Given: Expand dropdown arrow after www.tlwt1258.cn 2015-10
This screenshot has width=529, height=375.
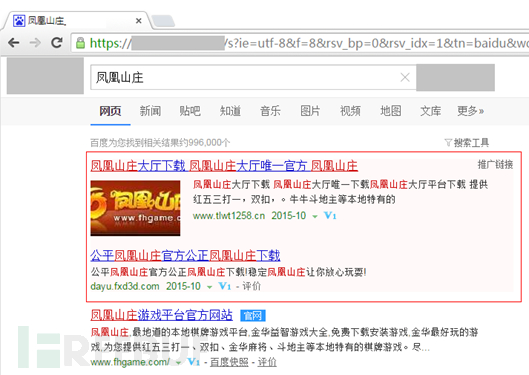Looking at the screenshot, I should point(315,217).
